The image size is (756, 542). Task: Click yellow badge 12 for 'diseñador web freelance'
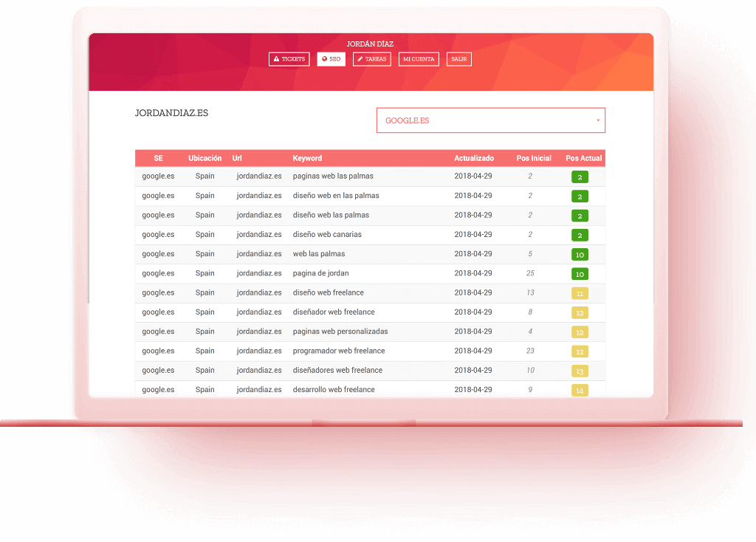coord(580,312)
